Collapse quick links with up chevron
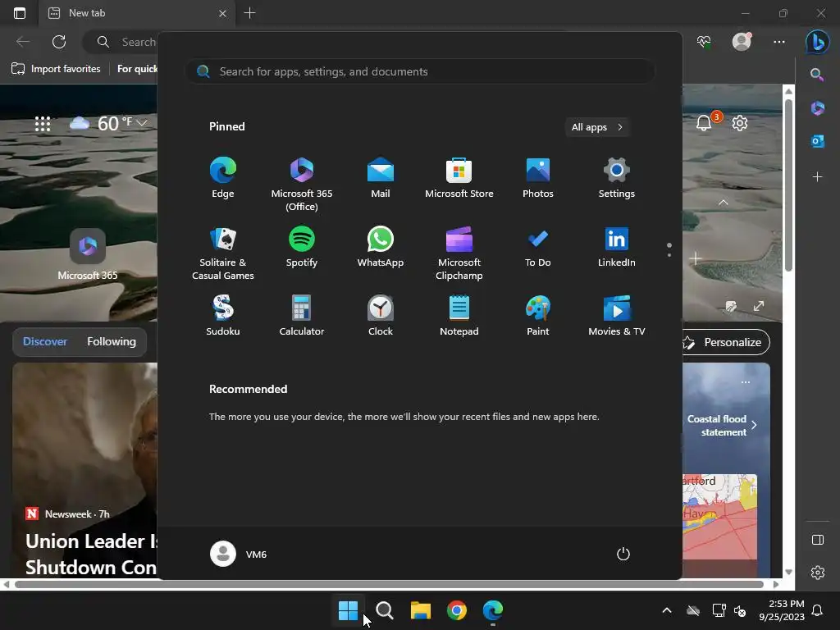The height and width of the screenshot is (630, 840). (x=724, y=203)
